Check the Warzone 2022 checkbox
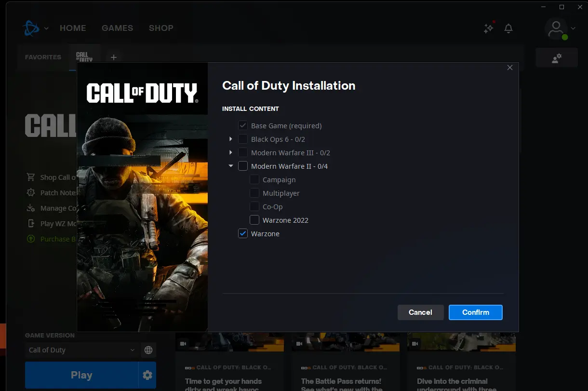 254,220
